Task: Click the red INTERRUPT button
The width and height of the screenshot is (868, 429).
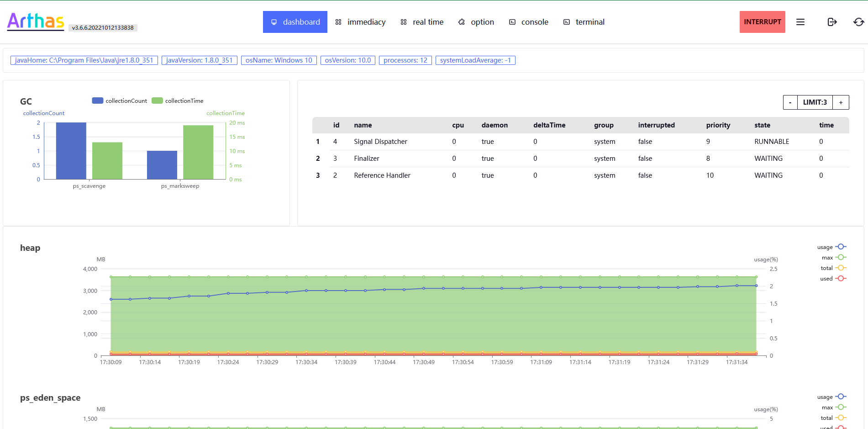Action: (x=763, y=22)
